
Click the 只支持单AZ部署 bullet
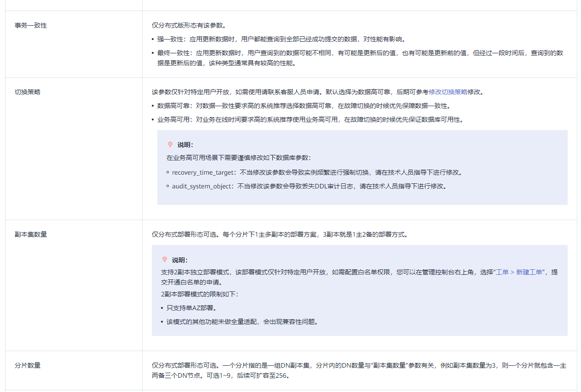191,308
